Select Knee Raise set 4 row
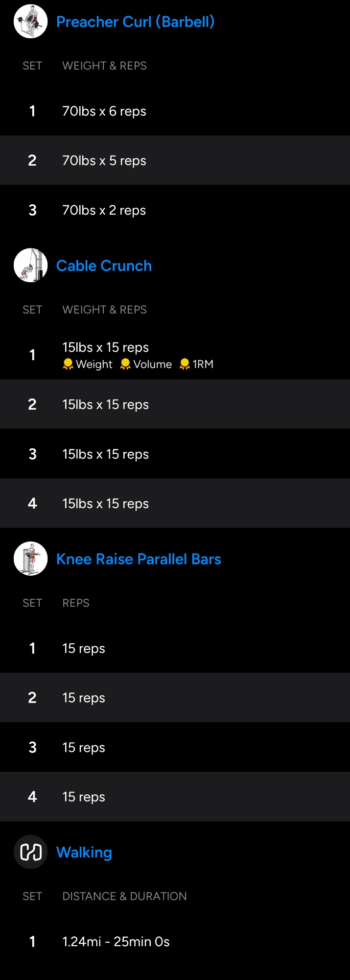 (x=175, y=797)
